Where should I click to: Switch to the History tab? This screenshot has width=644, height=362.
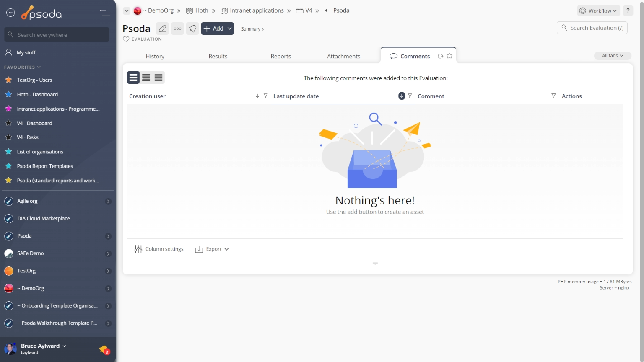click(x=155, y=56)
